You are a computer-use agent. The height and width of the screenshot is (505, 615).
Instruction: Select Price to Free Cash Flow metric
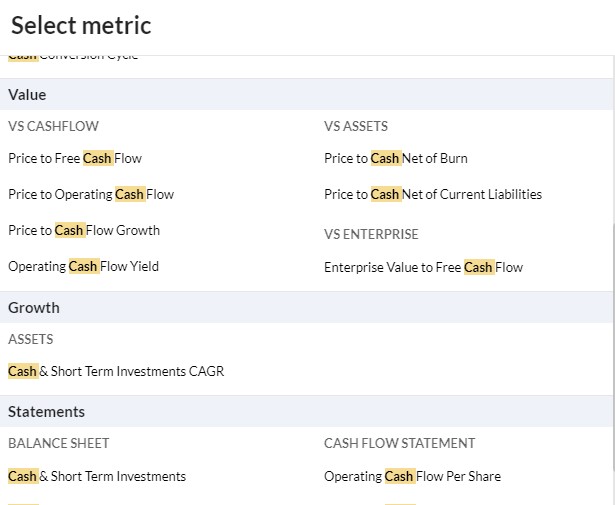click(x=75, y=158)
